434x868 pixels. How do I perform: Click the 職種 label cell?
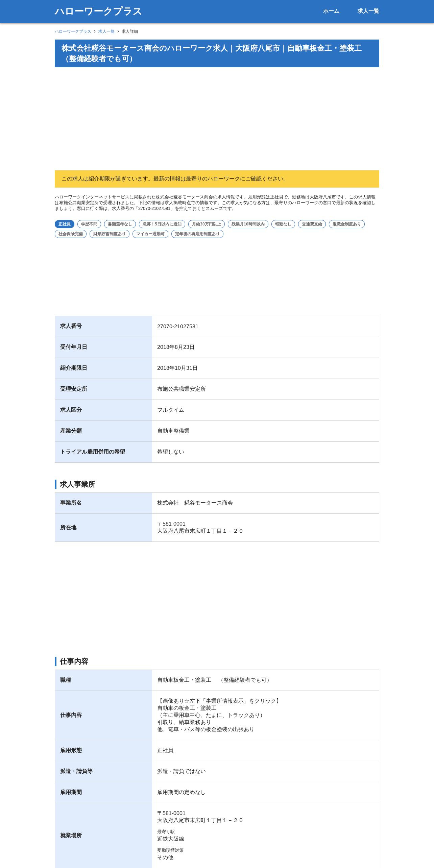coord(103,680)
